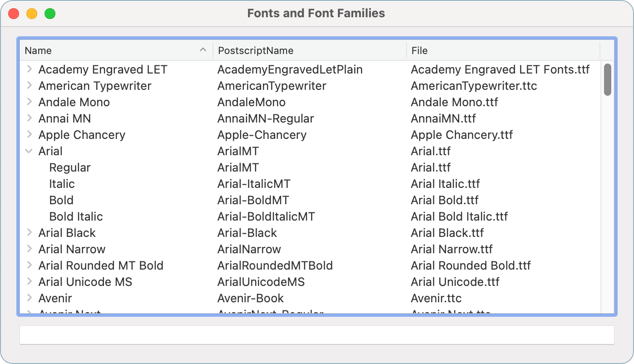Screen dimensions: 634x364
Task: Click the AnnaiMN-Regular postscript cell
Action: tap(266, 118)
